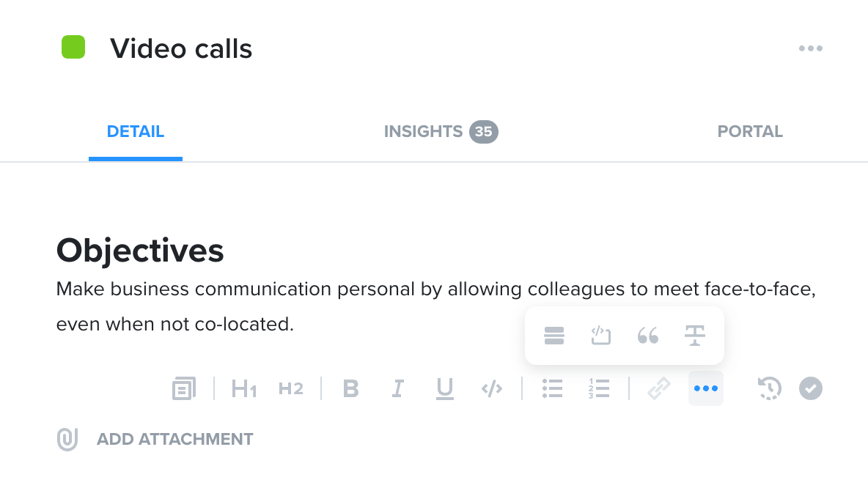Insert a bulleted list
Screen dimensions: 868x488
click(x=552, y=388)
